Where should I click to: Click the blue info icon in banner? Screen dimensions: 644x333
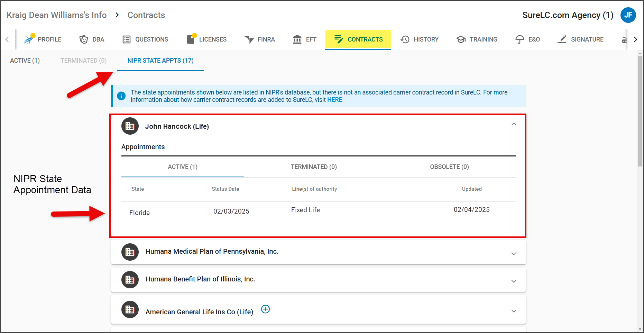pyautogui.click(x=121, y=96)
